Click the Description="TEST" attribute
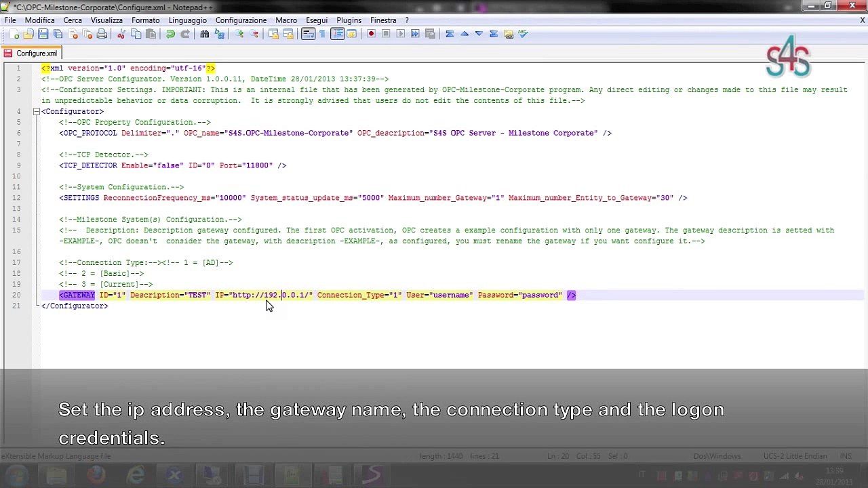The image size is (868, 488). tap(170, 295)
